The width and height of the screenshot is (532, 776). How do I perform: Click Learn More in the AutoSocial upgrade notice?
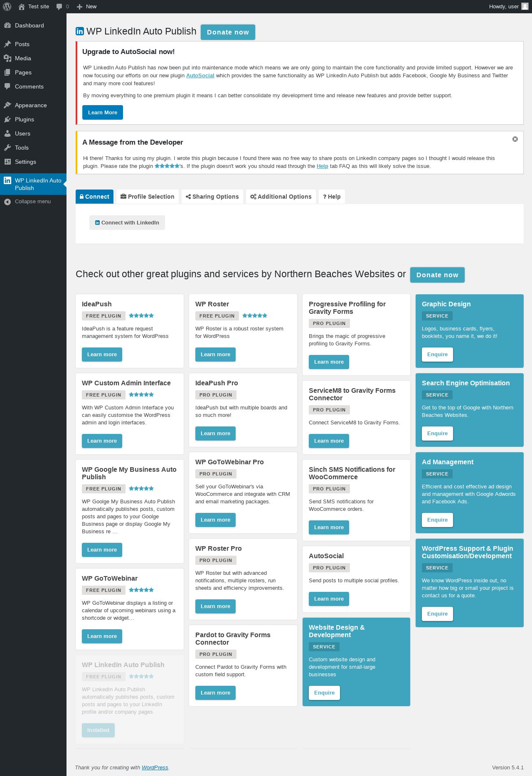(x=103, y=113)
